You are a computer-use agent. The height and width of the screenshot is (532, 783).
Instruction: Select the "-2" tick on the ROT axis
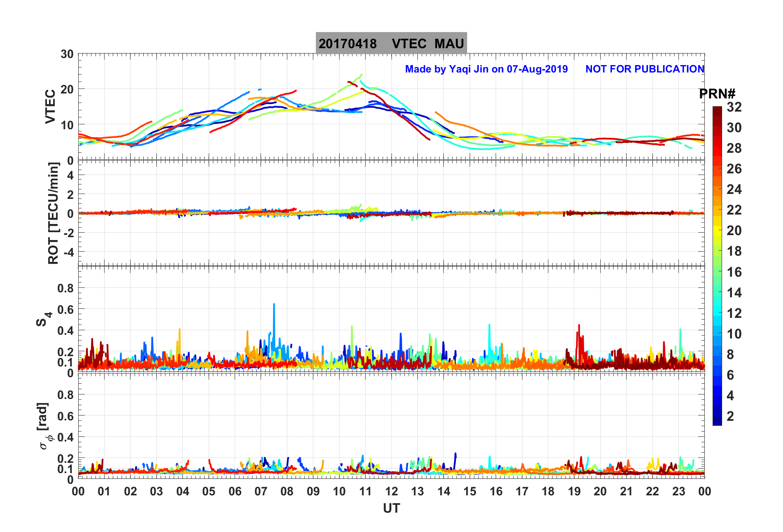coord(68,233)
